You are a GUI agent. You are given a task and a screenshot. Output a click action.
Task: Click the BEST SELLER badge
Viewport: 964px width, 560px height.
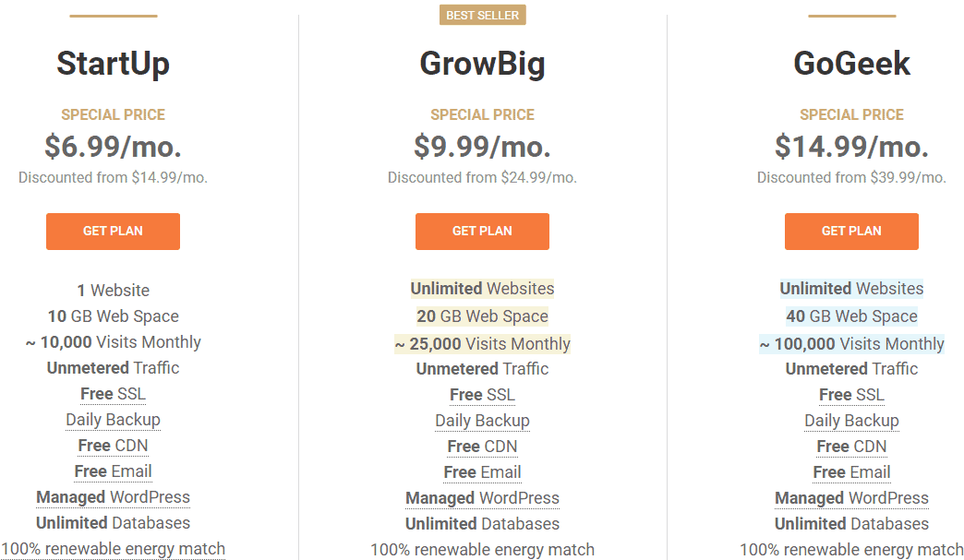tap(482, 15)
